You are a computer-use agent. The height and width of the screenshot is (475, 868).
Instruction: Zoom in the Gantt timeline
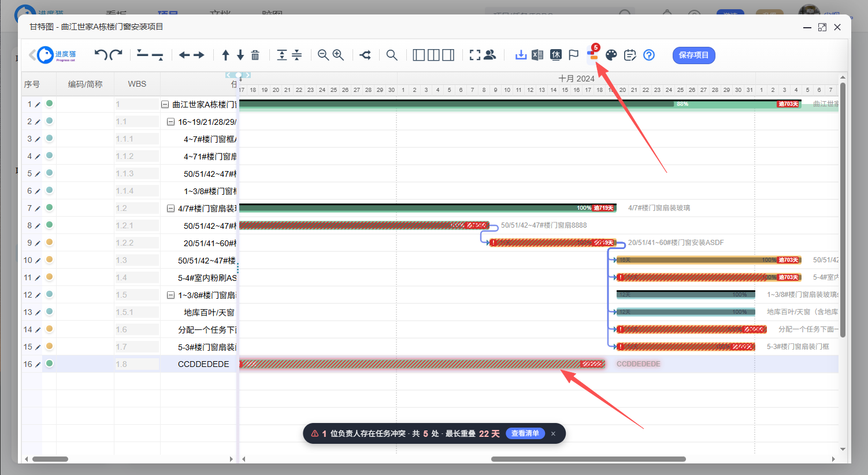[x=338, y=55]
